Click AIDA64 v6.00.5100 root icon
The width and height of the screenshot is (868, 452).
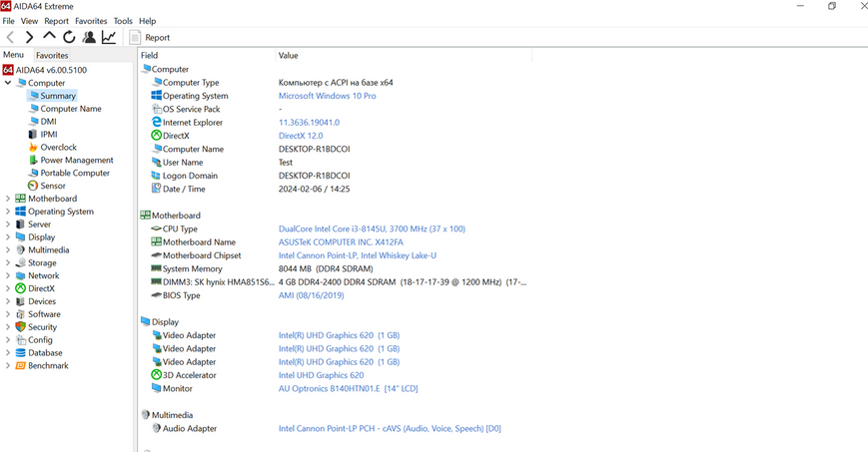coord(8,70)
